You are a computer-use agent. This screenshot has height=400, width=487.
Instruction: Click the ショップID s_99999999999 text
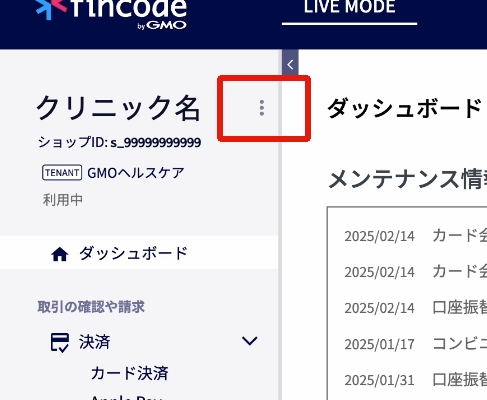119,143
